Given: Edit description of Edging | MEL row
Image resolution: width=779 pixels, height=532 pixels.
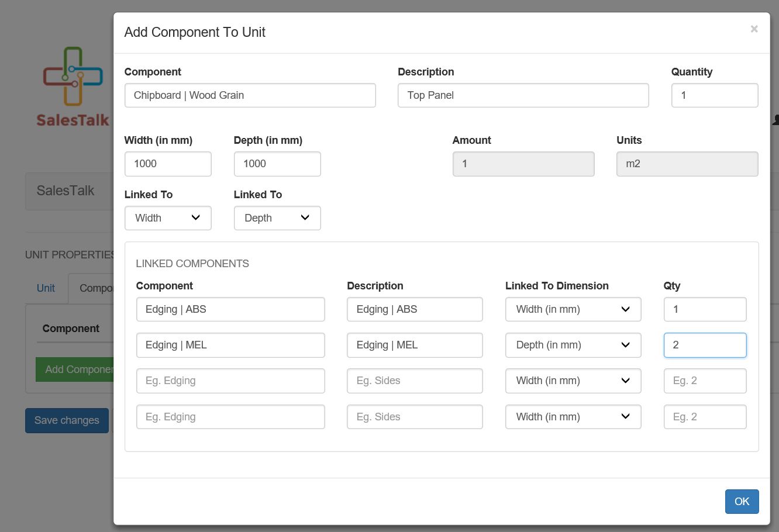Looking at the screenshot, I should 415,345.
